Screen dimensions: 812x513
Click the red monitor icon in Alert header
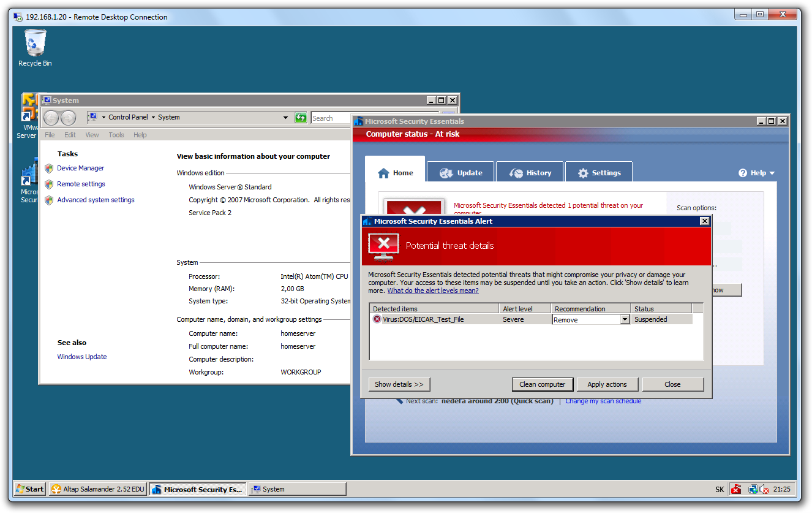point(384,246)
